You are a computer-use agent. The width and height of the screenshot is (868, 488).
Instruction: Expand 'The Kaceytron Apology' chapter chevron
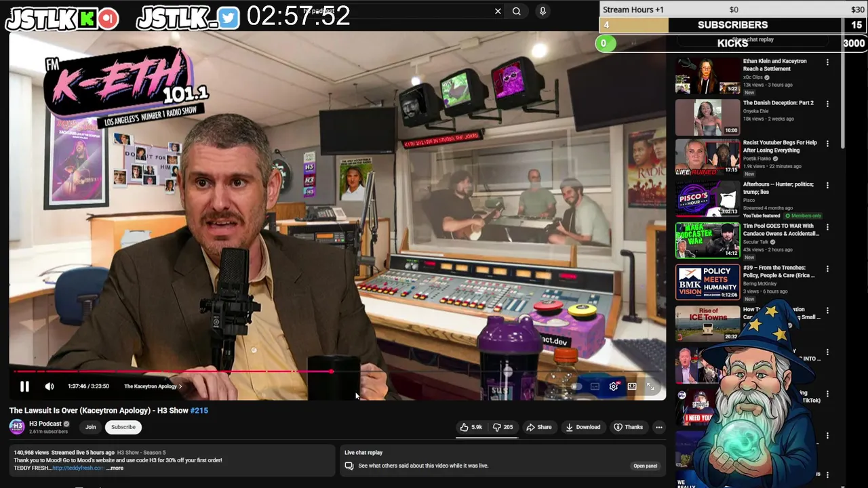pos(180,386)
